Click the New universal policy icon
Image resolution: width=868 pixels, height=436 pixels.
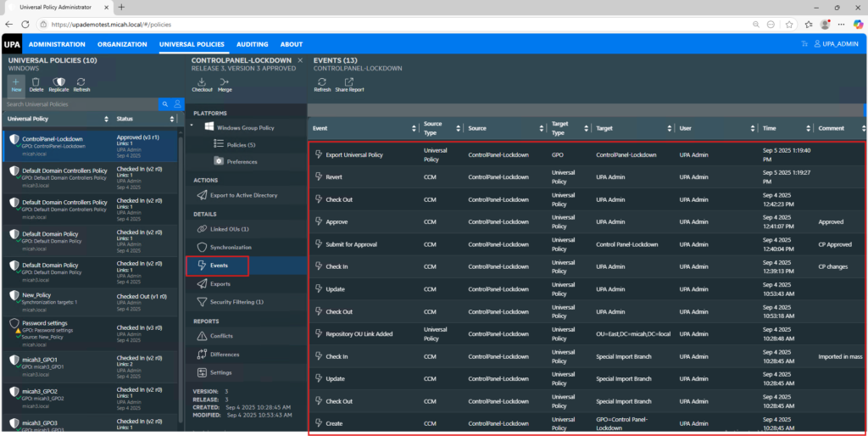[16, 84]
